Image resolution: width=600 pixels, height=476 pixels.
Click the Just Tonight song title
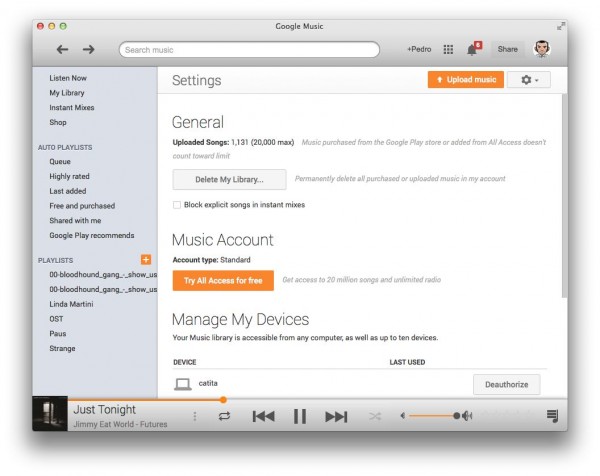pos(104,409)
